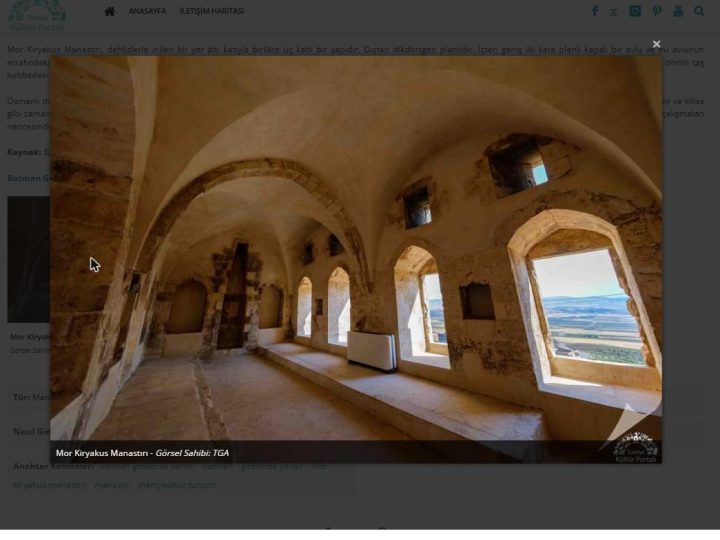720x540 pixels.
Task: Open the 'inanç kültür turizmi' keyword tag
Action: pos(177,484)
